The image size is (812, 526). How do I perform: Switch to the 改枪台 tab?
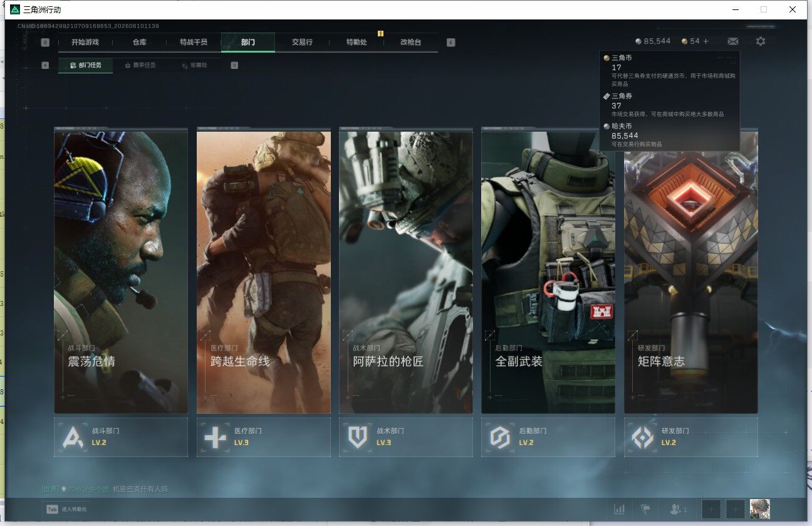pos(410,43)
